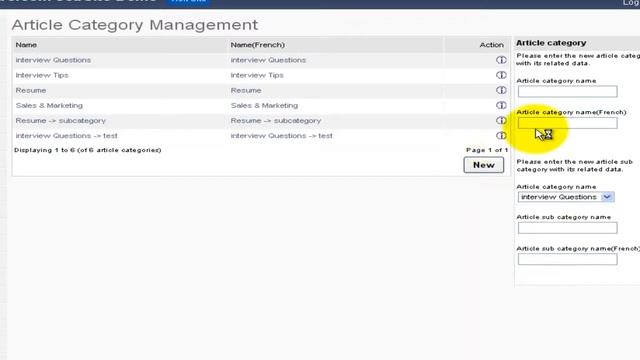Click the New button

[x=484, y=165]
